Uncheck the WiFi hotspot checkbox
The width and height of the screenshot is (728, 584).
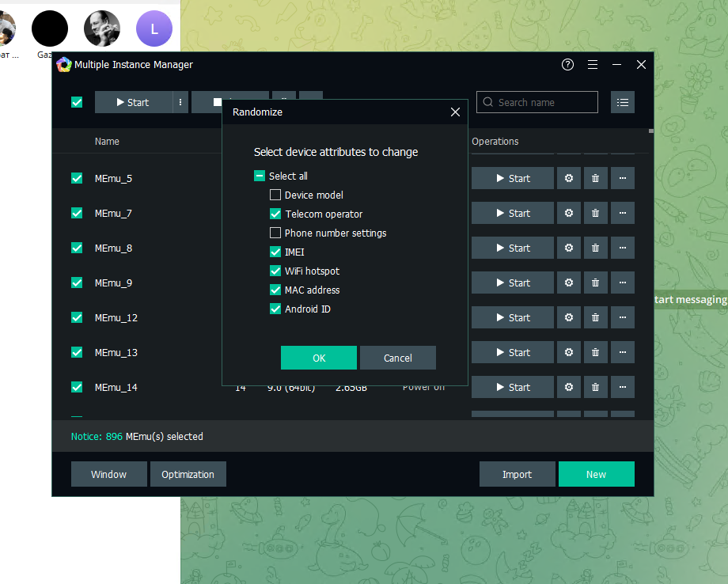click(275, 271)
